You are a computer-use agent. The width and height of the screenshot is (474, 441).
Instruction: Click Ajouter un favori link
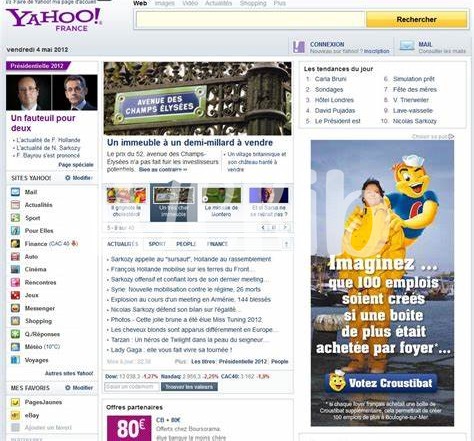(48, 428)
